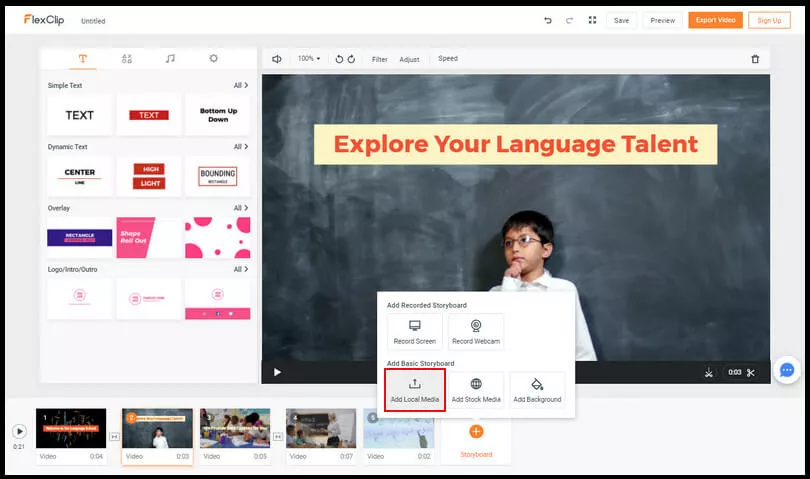Open the Watermark settings tab

coord(213,58)
